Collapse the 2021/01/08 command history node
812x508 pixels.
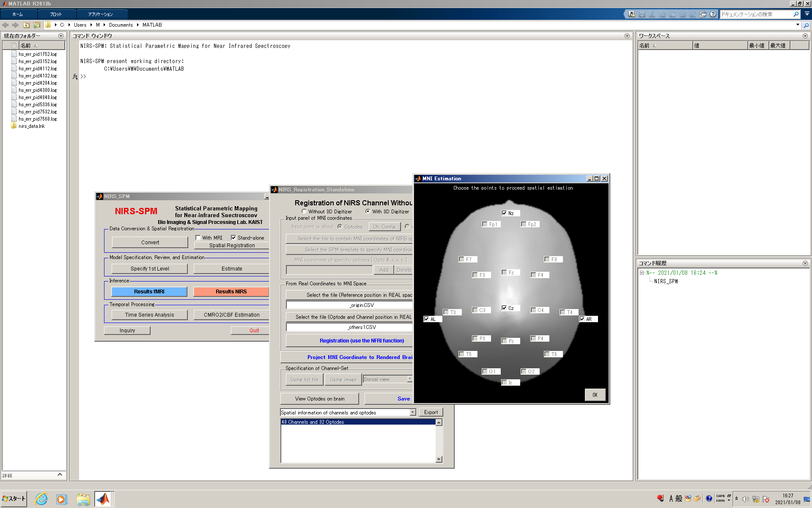click(x=642, y=273)
